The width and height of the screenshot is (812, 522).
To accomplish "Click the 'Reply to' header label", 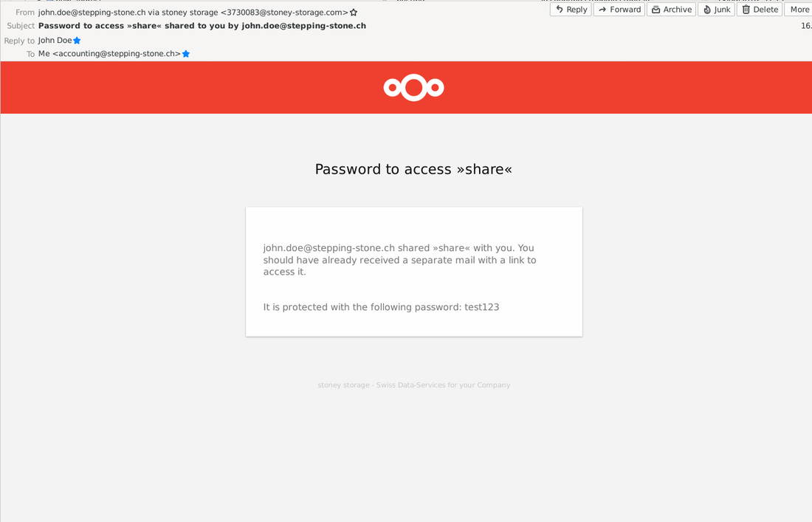I will (x=19, y=41).
